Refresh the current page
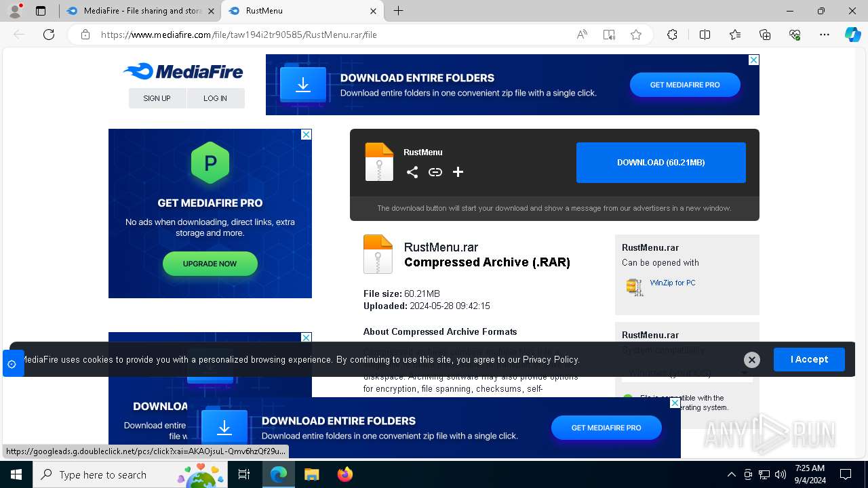 [49, 35]
